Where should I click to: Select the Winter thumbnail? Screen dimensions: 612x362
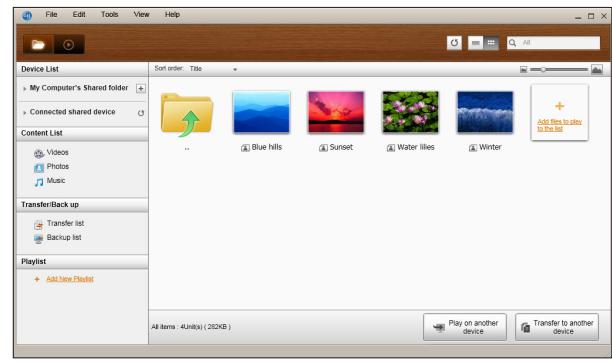(485, 112)
